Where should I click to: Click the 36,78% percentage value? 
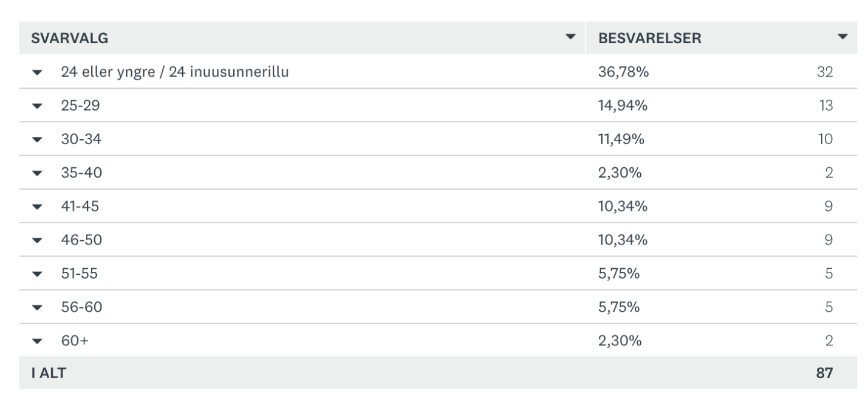623,72
